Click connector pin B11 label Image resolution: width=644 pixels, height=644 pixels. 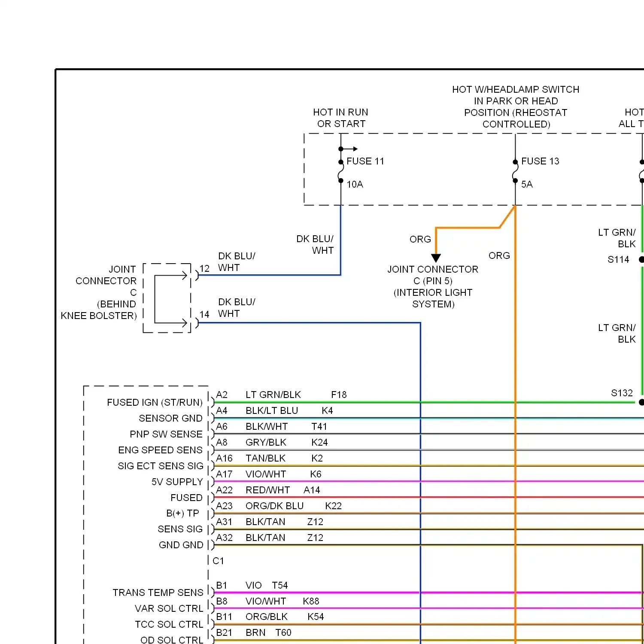224,617
